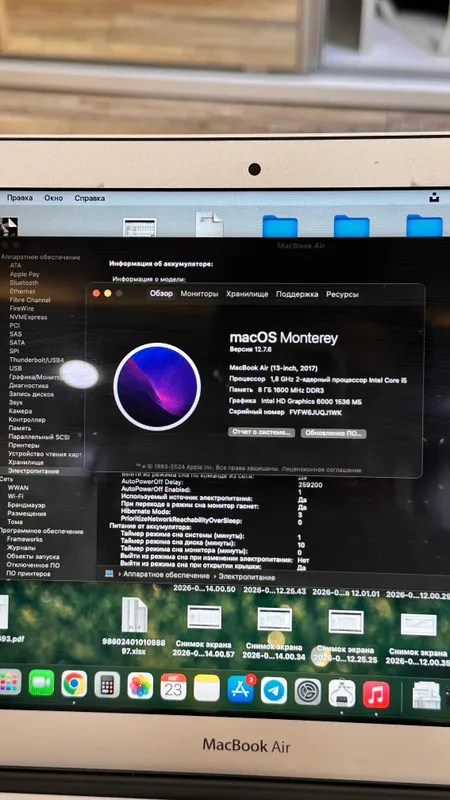This screenshot has height=800, width=450.
Task: Open the Правка menu
Action: (x=20, y=198)
